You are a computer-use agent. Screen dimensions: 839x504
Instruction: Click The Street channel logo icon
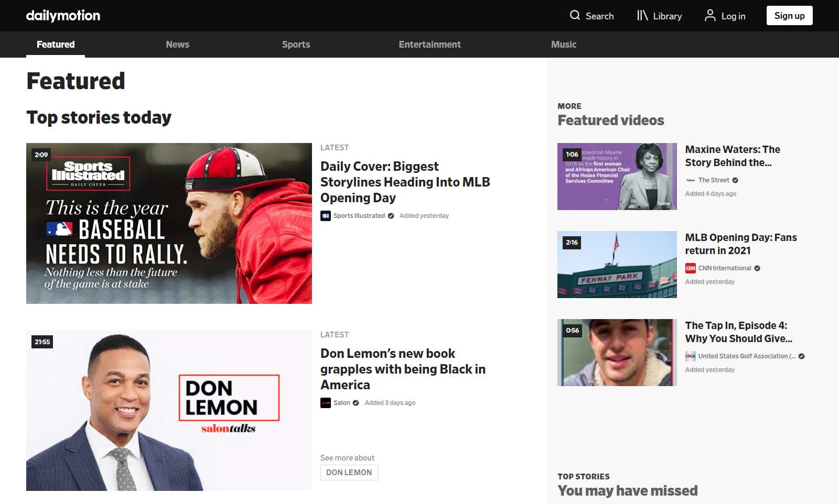pyautogui.click(x=691, y=180)
